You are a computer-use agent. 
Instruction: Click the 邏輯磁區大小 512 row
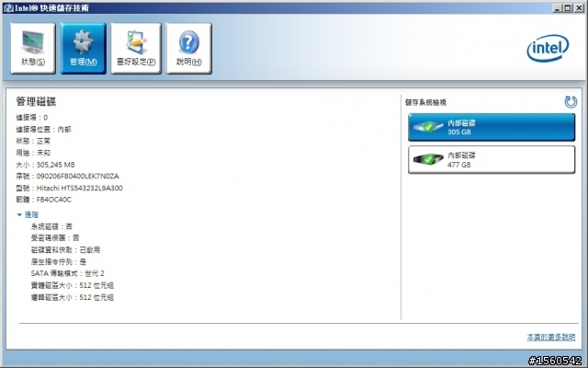click(72, 297)
